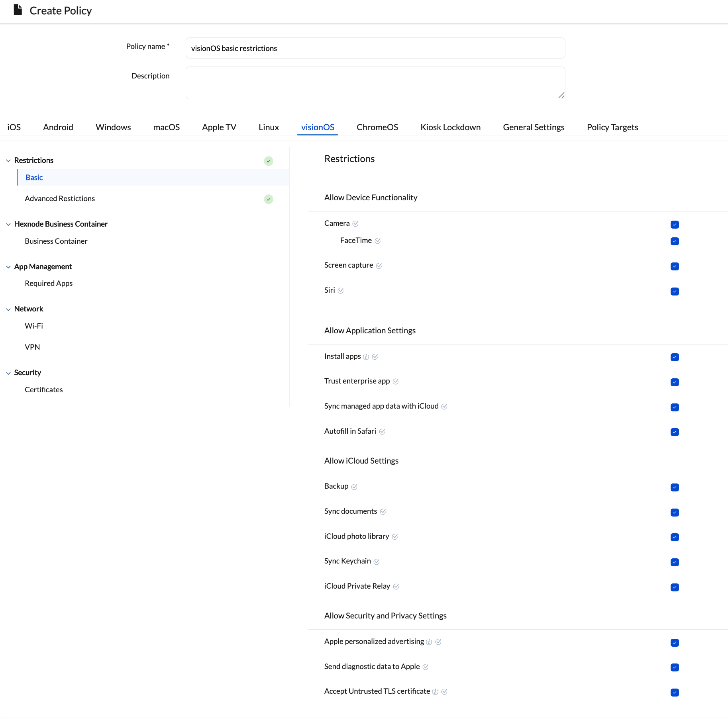Click the circled check icon next to Send diagnostic data
The width and height of the screenshot is (728, 726).
tap(426, 667)
